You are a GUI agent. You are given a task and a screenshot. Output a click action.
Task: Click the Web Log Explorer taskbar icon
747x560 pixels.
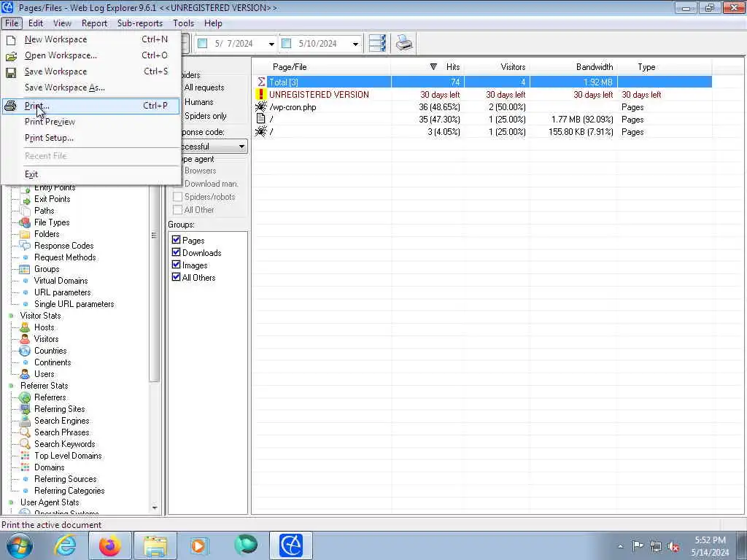click(x=291, y=545)
